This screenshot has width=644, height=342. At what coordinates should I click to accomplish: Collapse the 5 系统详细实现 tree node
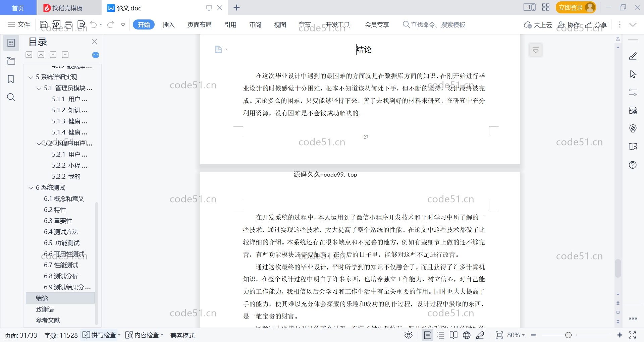click(x=31, y=77)
